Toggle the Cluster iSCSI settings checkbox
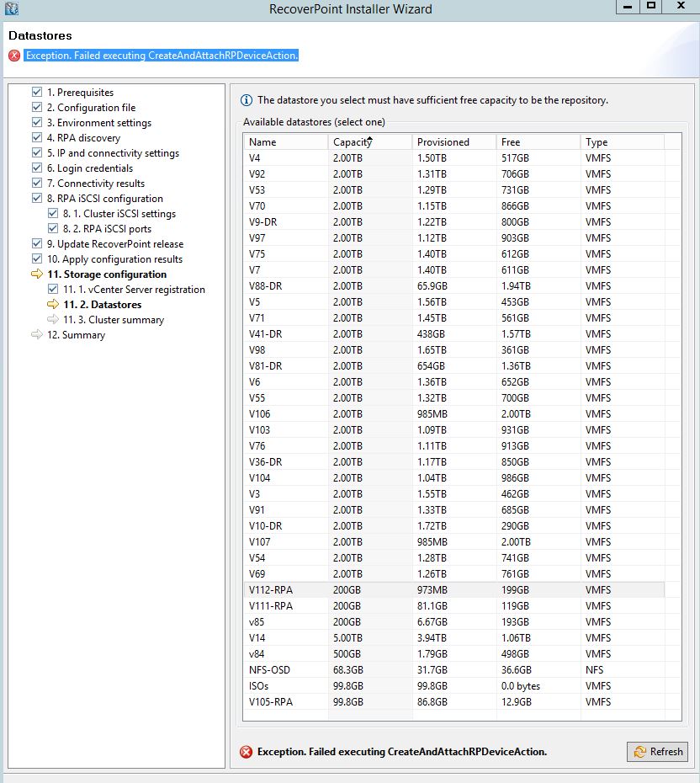 point(53,213)
